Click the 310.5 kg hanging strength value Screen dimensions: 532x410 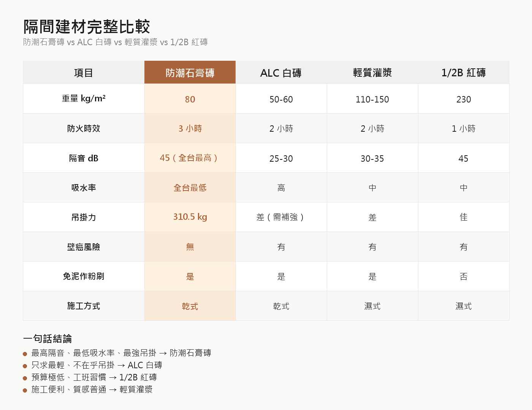click(190, 217)
